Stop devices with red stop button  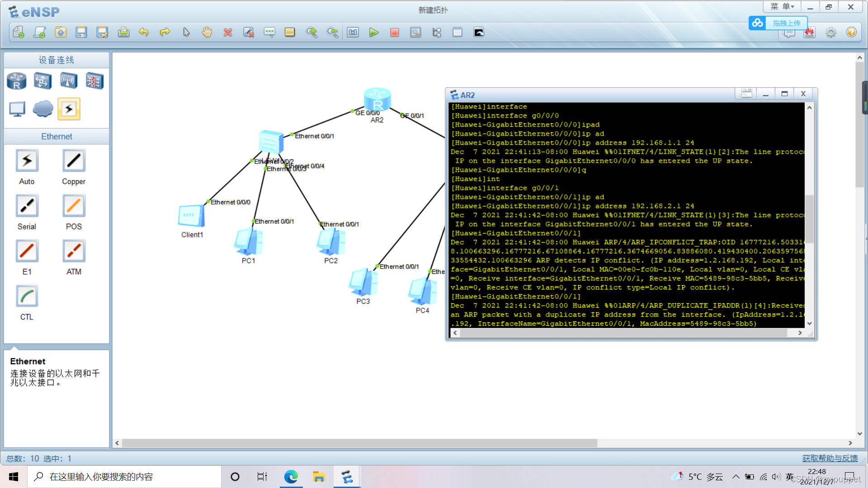pos(395,32)
